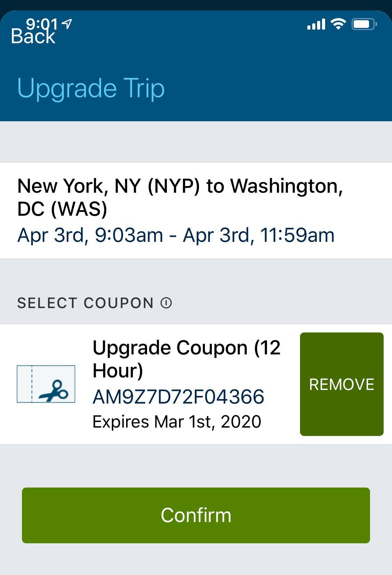This screenshot has height=575, width=392.
Task: Tap the WAS station code
Action: tap(79, 209)
